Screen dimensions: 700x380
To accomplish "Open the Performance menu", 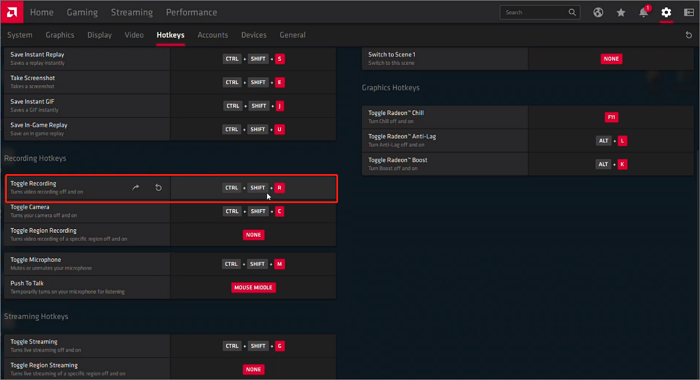I will [192, 13].
